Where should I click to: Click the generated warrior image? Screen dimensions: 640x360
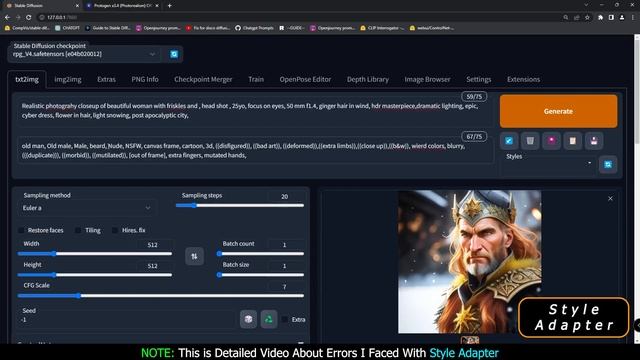click(469, 262)
